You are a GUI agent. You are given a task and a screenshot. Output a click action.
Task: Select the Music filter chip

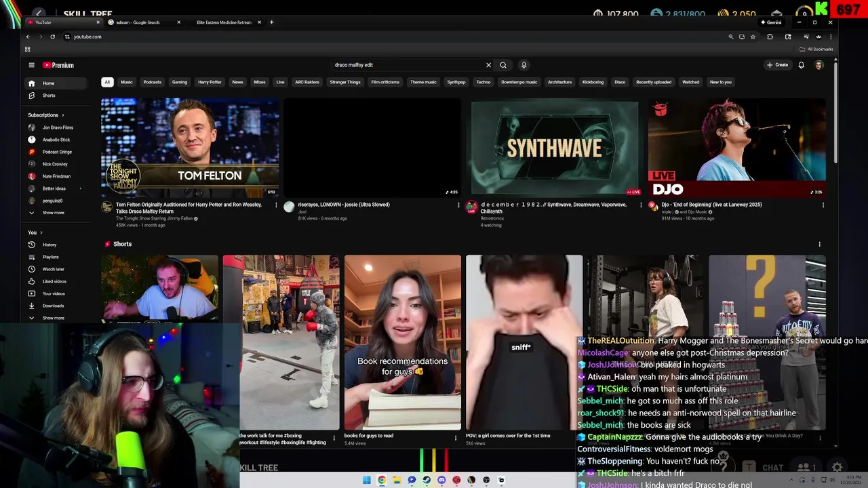(127, 82)
